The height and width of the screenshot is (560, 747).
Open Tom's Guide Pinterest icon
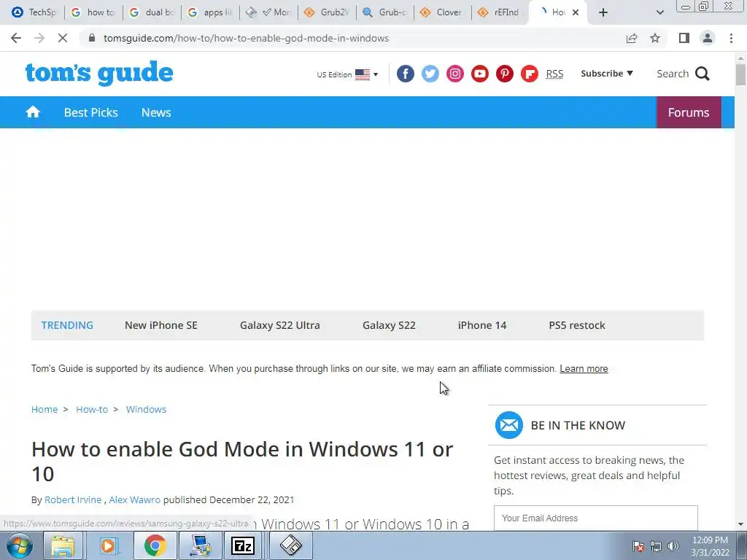505,74
